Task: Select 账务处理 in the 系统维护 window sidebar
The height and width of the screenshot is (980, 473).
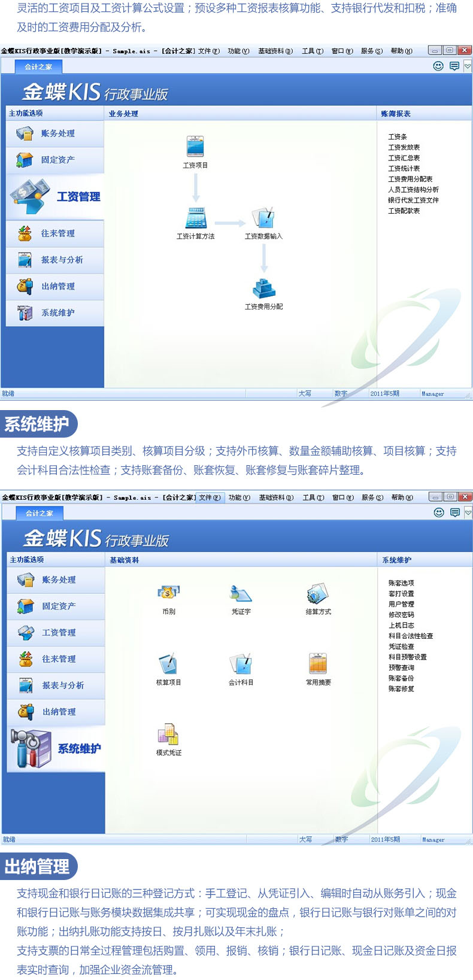Action: 56,580
